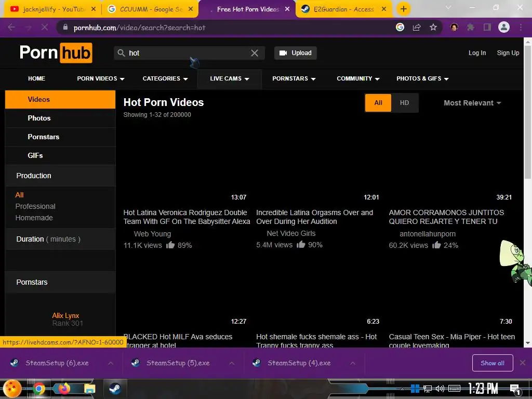Viewport: 532px width, 399px height.
Task: Open a new tab with plus button
Action: (x=403, y=9)
